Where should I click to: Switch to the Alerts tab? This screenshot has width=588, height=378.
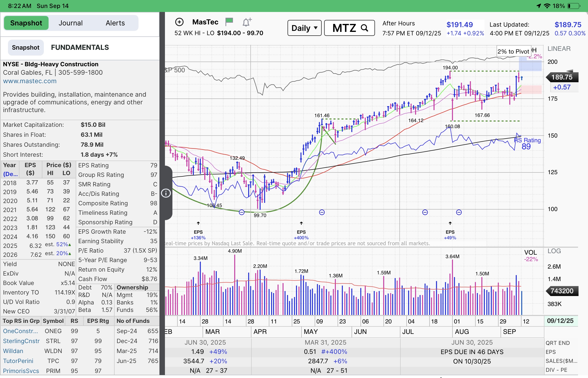(115, 23)
